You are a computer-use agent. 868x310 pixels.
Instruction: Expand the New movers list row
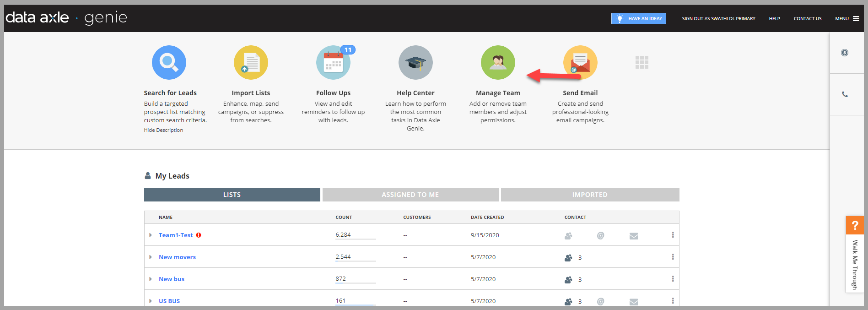point(151,257)
